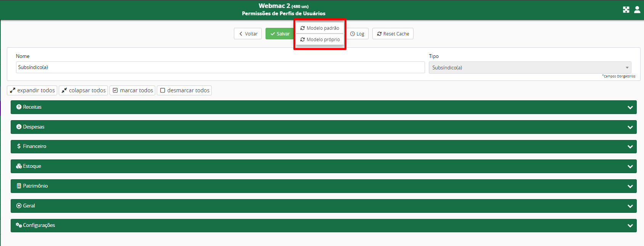Click the fullscreen expand icon in header
Viewport: 644px width, 246px height.
tap(626, 10)
